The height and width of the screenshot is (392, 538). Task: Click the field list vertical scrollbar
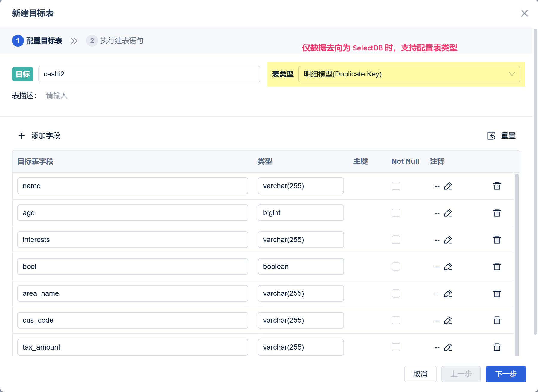point(517,265)
